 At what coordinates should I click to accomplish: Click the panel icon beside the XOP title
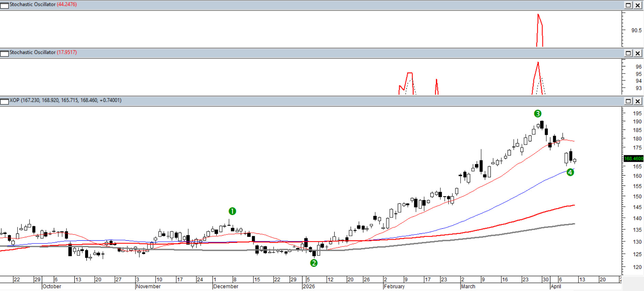(4, 101)
